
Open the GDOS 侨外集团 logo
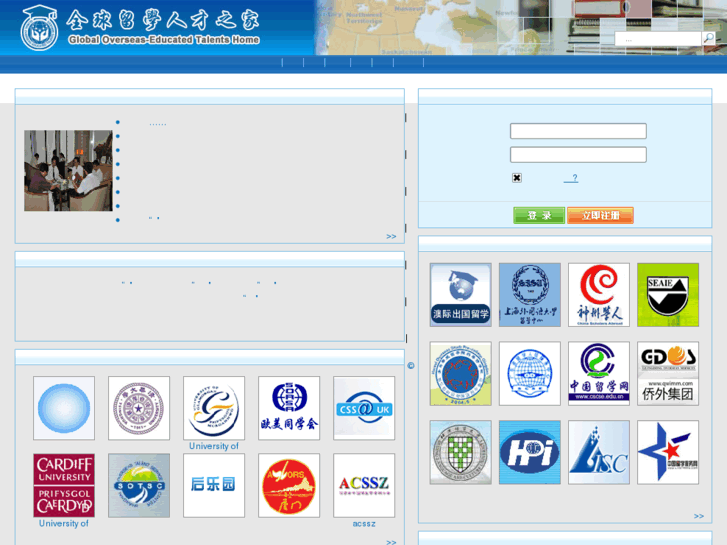click(x=668, y=374)
